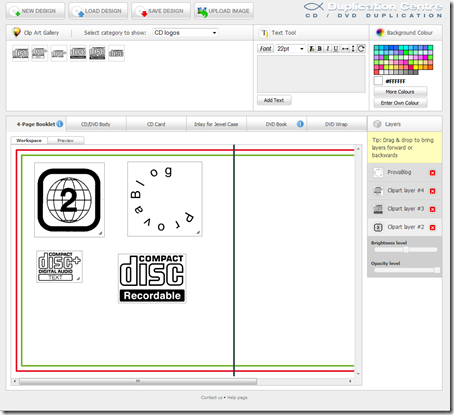This screenshot has width=454, height=415.
Task: Click the Layers panel cube icon
Action: point(377,124)
